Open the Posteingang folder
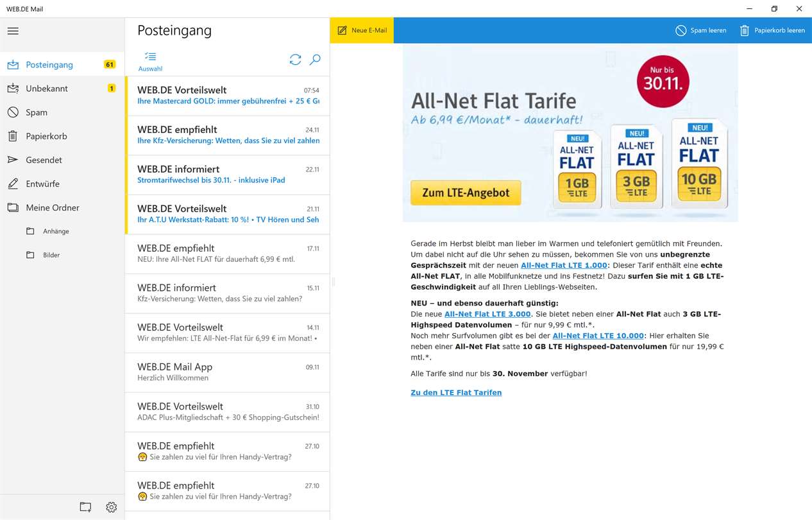Viewport: 812px width, 520px height. click(49, 65)
